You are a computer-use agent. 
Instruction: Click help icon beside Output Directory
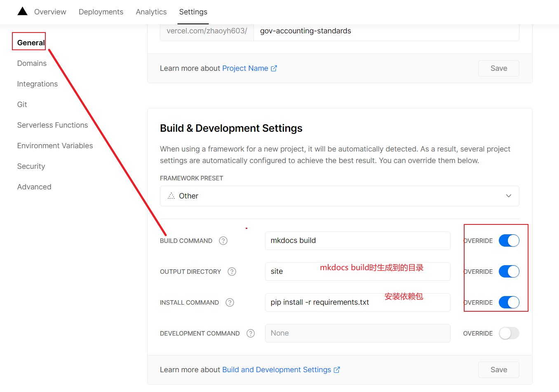[x=232, y=272]
